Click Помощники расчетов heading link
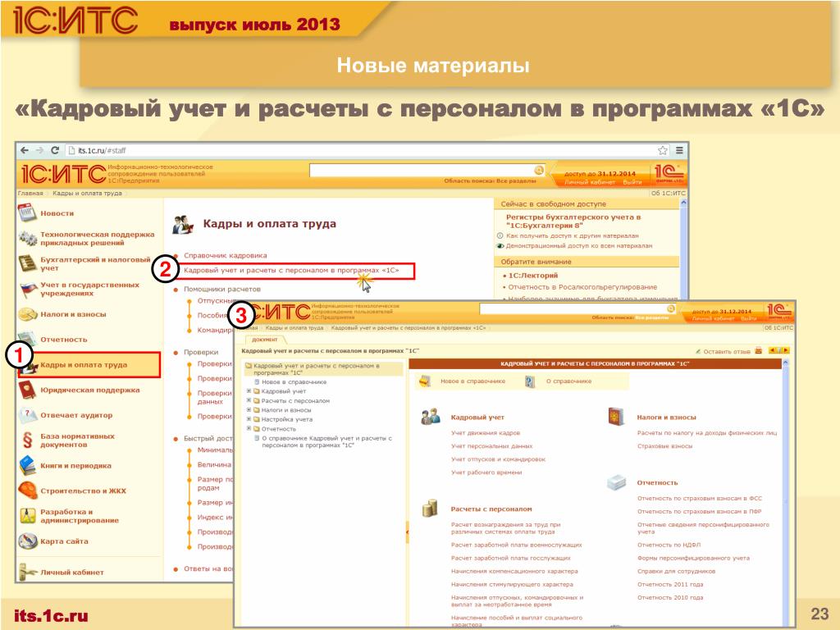This screenshot has width=840, height=630. (221, 289)
